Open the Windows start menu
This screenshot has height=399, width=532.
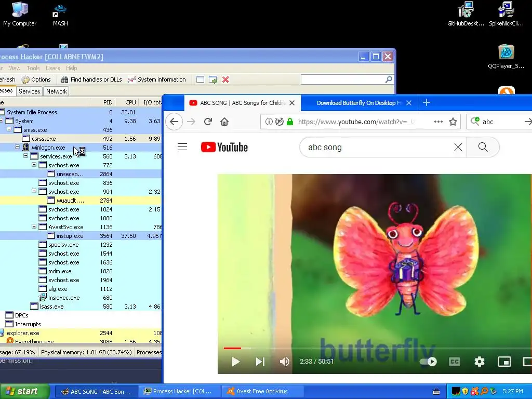[x=25, y=391]
